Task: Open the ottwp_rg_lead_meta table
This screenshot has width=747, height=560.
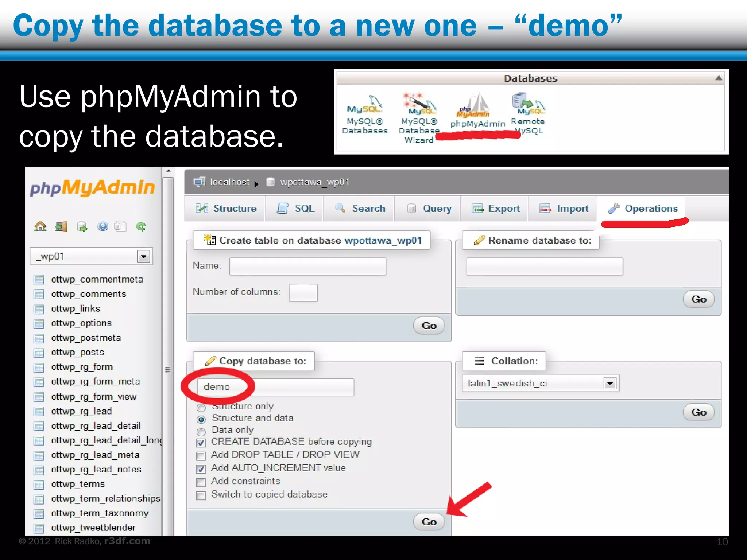Action: click(95, 455)
